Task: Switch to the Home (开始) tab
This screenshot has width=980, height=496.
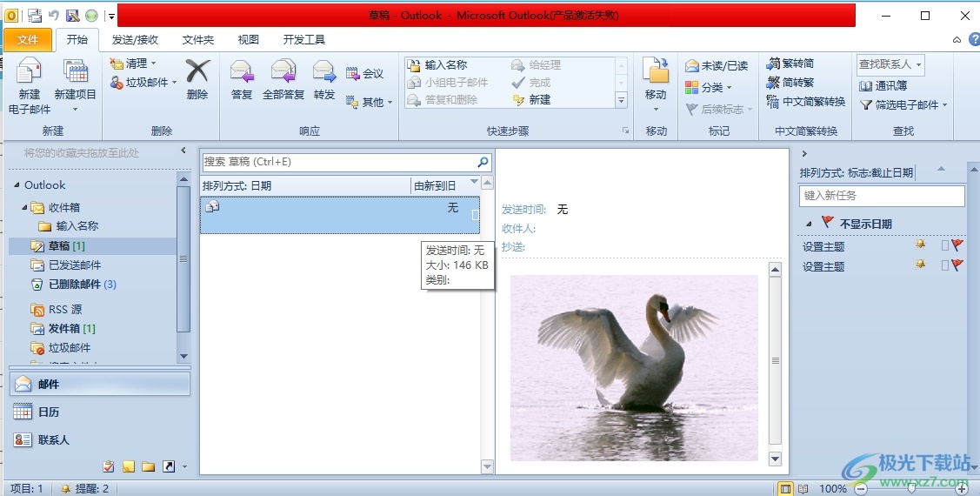Action: pos(77,39)
